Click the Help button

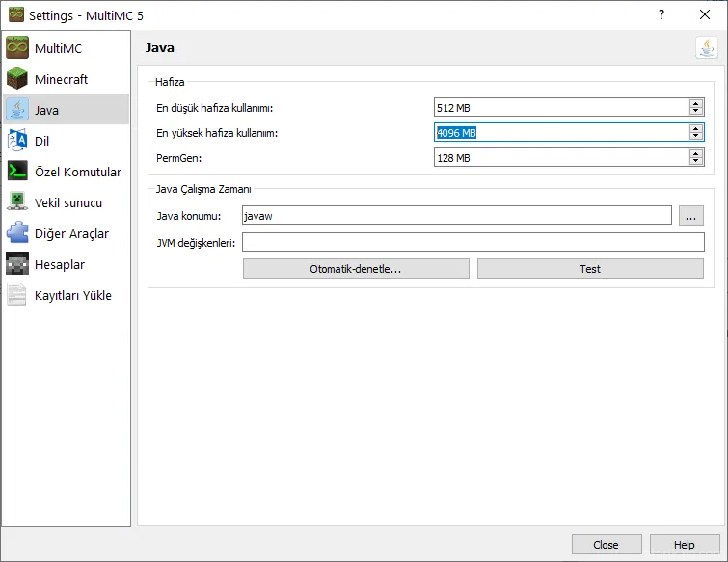coord(685,544)
